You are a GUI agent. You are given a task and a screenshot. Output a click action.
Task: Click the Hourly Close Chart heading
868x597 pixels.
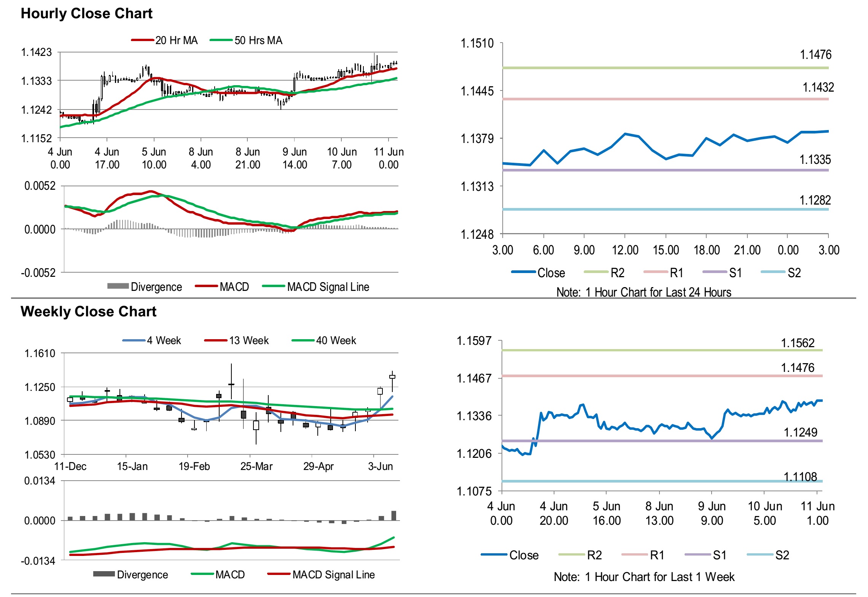(x=86, y=13)
